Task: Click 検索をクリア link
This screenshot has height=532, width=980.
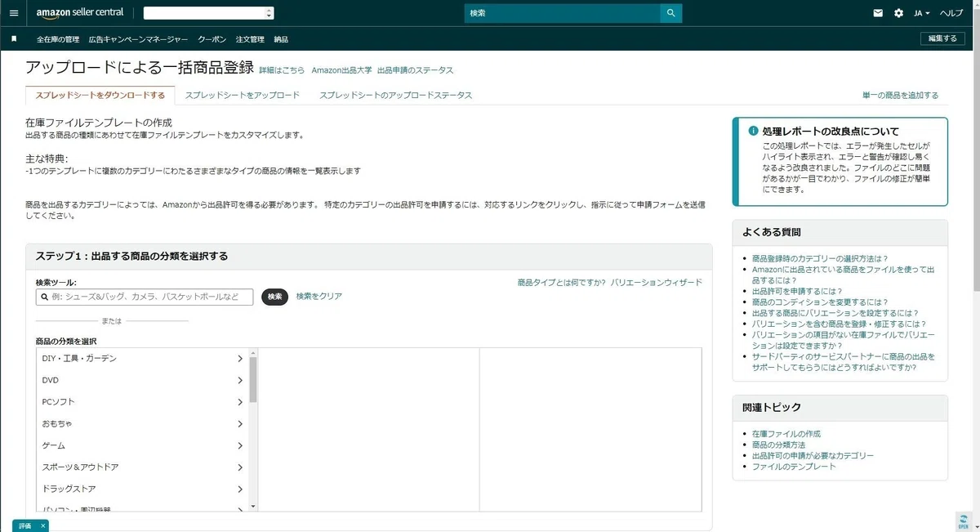Action: pyautogui.click(x=319, y=296)
